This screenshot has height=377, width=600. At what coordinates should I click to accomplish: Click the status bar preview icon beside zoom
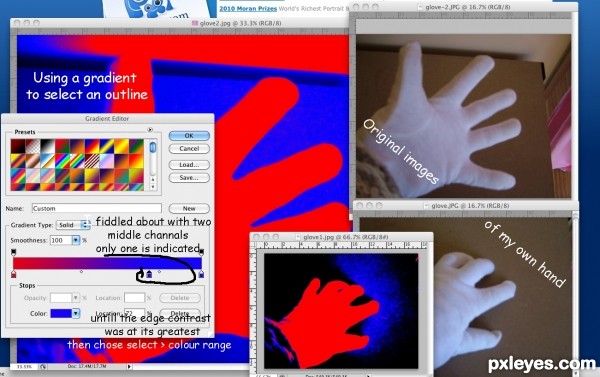point(43,366)
